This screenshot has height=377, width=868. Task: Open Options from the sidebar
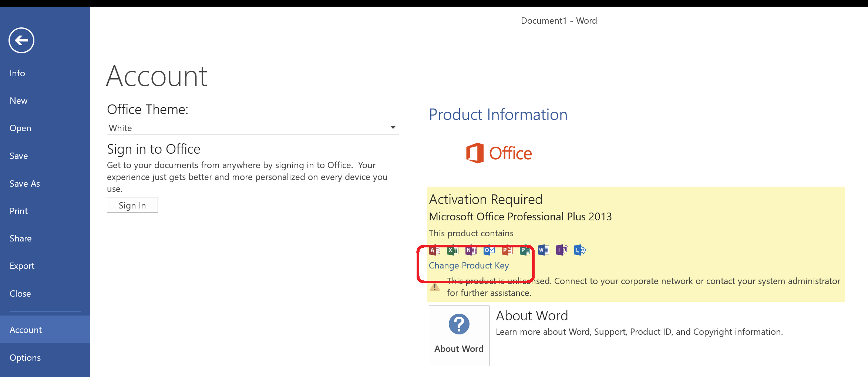coord(25,358)
